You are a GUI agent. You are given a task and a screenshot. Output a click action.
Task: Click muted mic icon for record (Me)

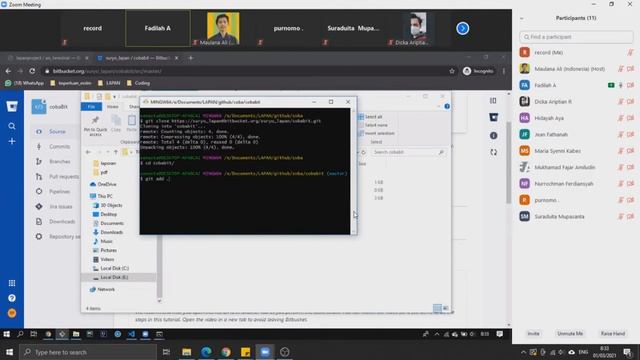630,52
